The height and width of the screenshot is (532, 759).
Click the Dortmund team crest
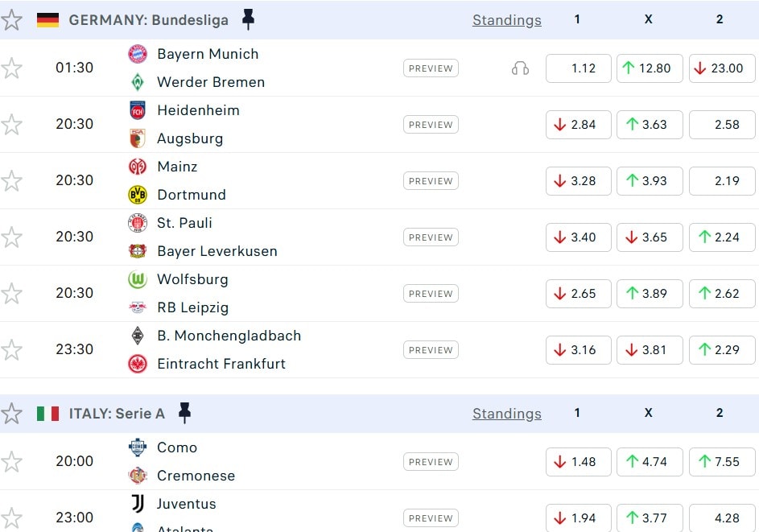point(138,195)
